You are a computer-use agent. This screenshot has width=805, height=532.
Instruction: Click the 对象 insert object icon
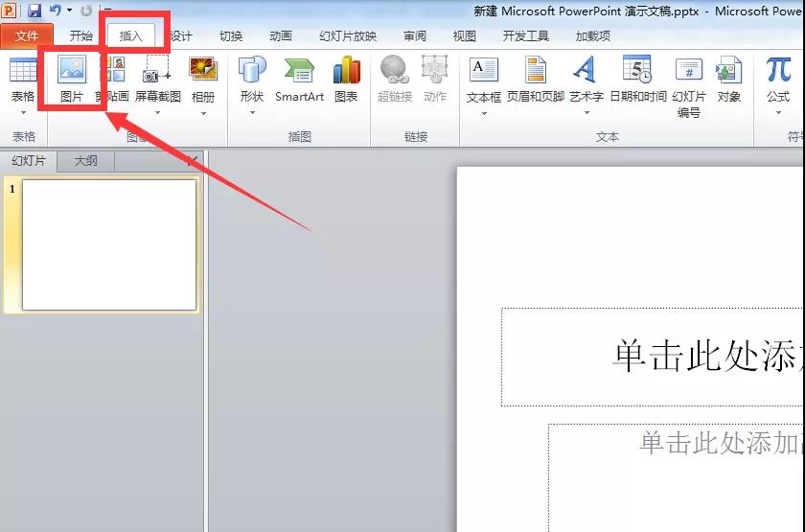[x=728, y=70]
